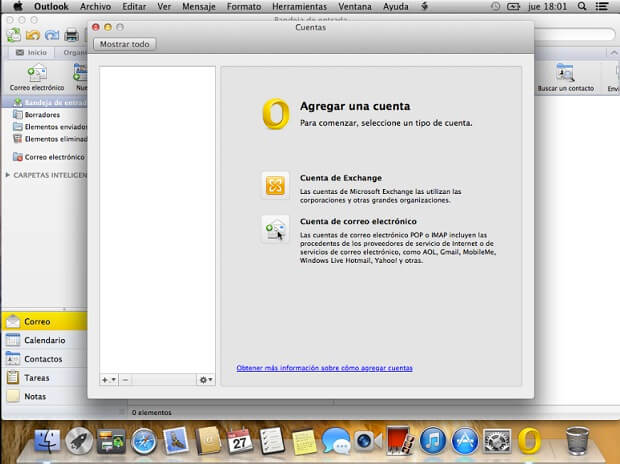Image resolution: width=620 pixels, height=464 pixels.
Task: Click Time Machine icon in menu bar
Action: point(495,6)
